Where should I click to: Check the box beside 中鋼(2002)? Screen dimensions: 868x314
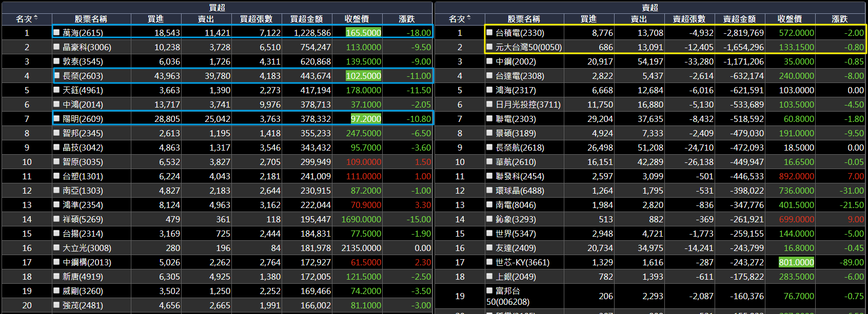(x=490, y=61)
